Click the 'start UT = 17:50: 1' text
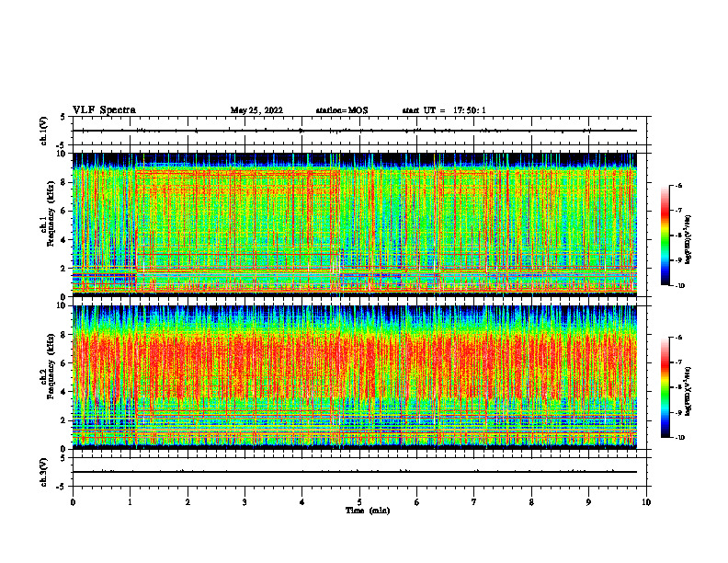The height and width of the screenshot is (563, 728). (444, 110)
